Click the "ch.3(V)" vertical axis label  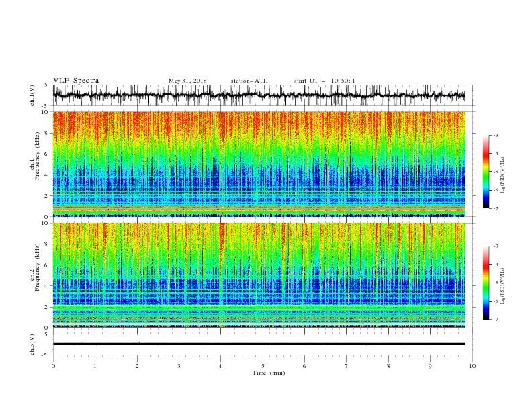(x=32, y=345)
